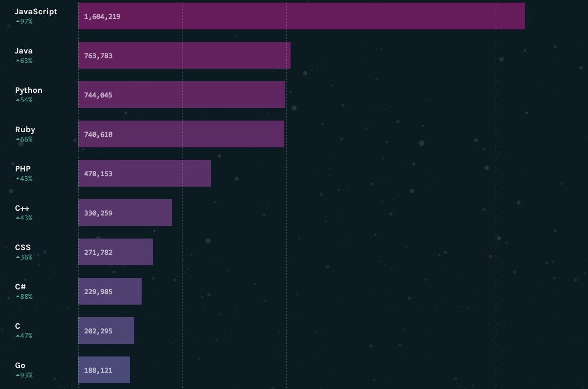Click the growth arrow next to Go's 93%
This screenshot has height=389, width=588.
[x=17, y=375]
